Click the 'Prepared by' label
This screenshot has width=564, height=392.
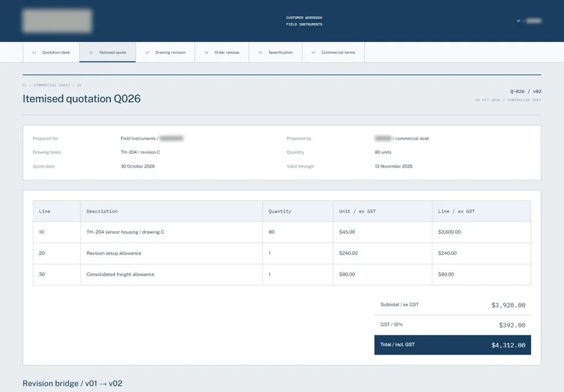(299, 139)
